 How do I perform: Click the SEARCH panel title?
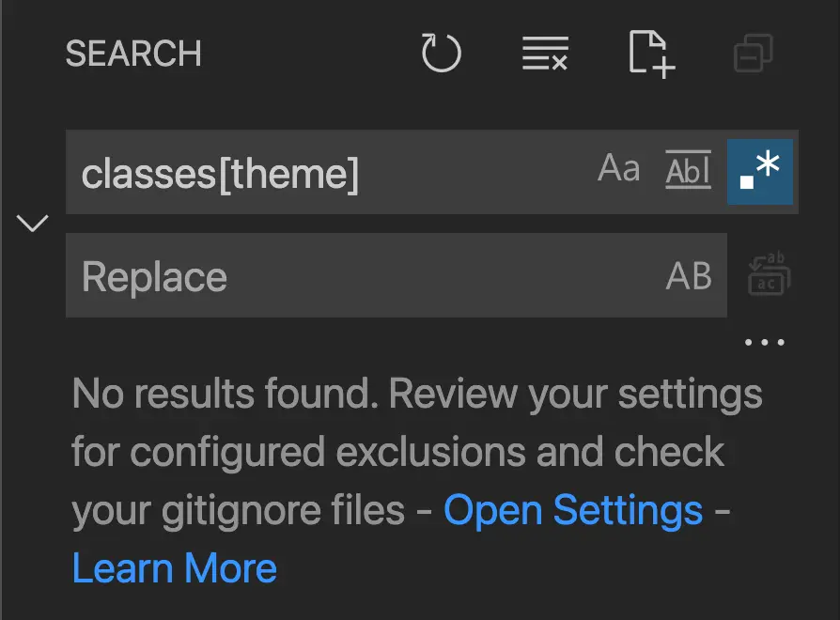(x=133, y=54)
